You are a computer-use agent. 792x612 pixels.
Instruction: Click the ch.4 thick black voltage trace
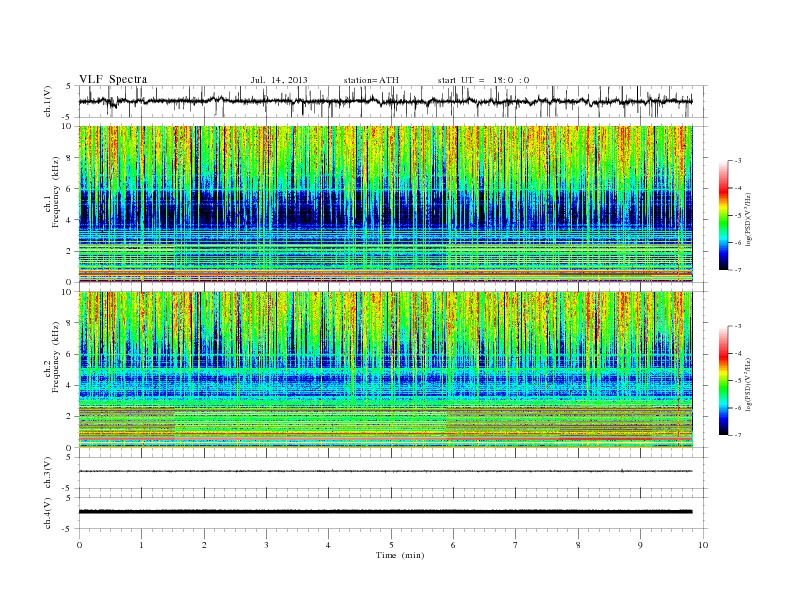pyautogui.click(x=386, y=512)
